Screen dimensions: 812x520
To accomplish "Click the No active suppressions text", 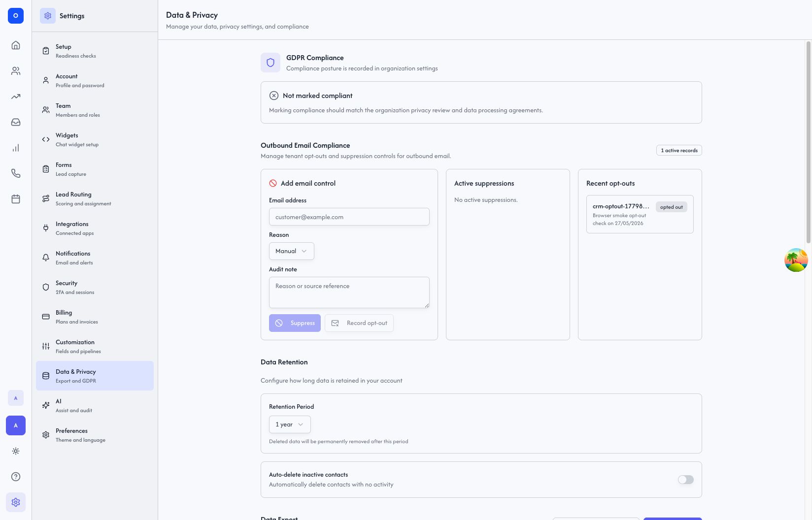I will tap(486, 200).
